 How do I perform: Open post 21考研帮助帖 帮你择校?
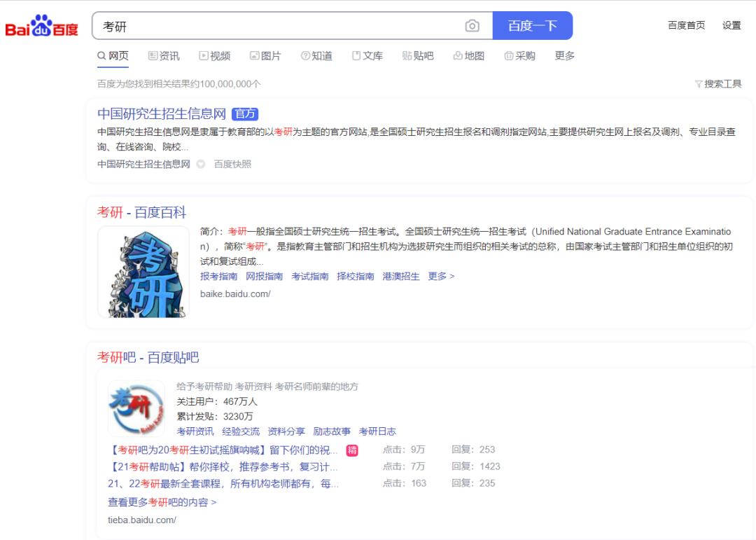(x=223, y=467)
